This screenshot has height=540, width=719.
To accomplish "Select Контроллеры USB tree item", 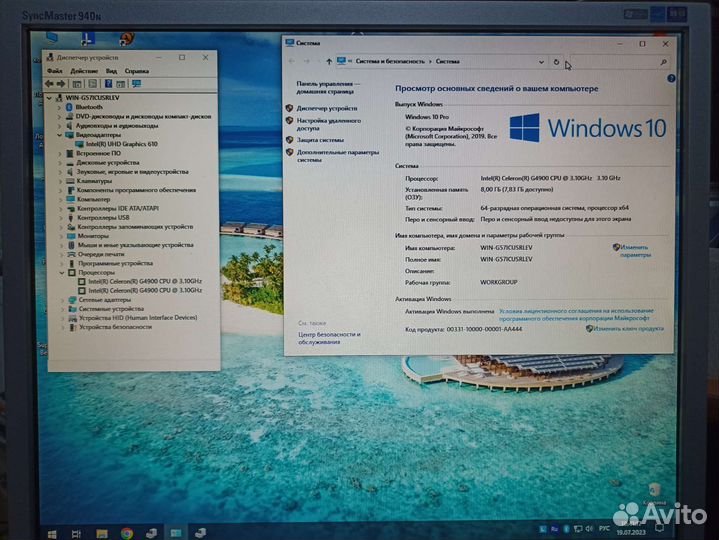I will click(103, 218).
